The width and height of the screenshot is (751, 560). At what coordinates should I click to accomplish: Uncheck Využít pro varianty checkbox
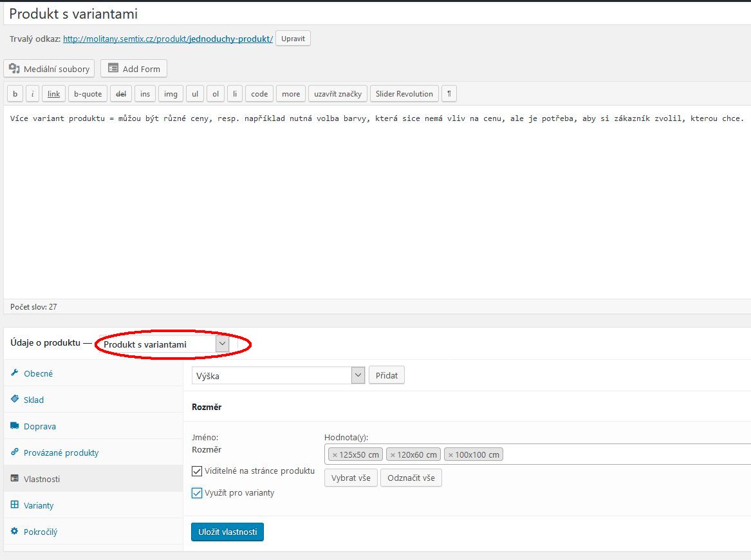click(x=197, y=493)
